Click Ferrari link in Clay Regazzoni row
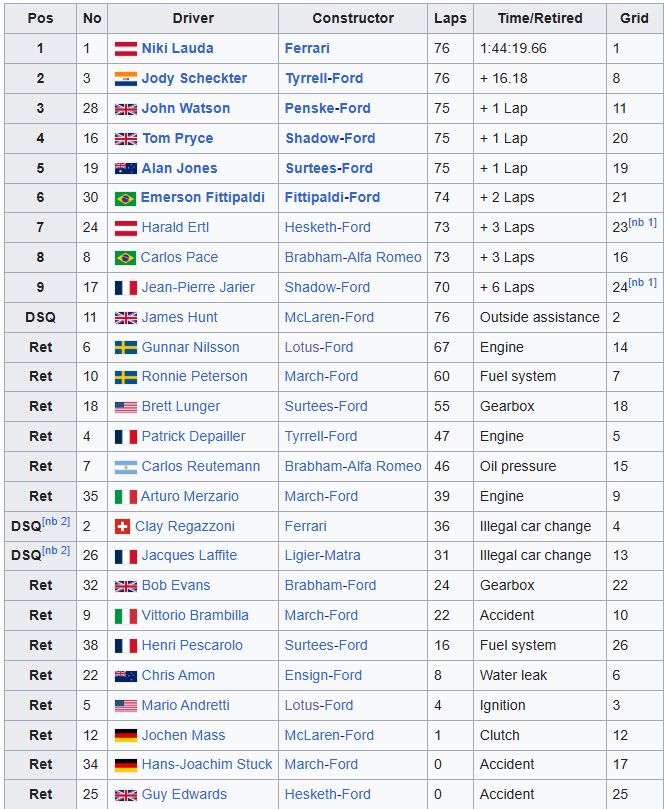Viewport: 664px width, 809px height. [x=305, y=526]
